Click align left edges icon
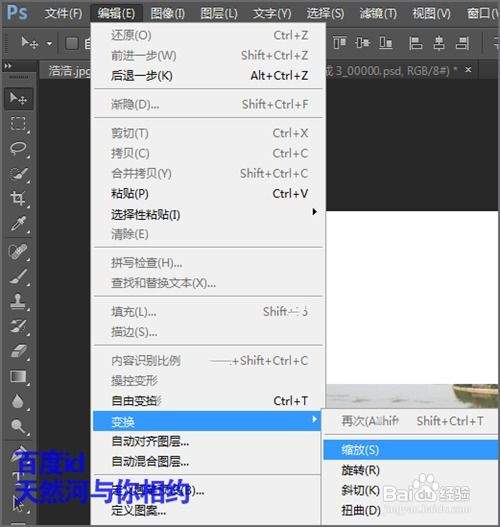Viewport: 500px width, 527px height. pyautogui.click(x=415, y=43)
